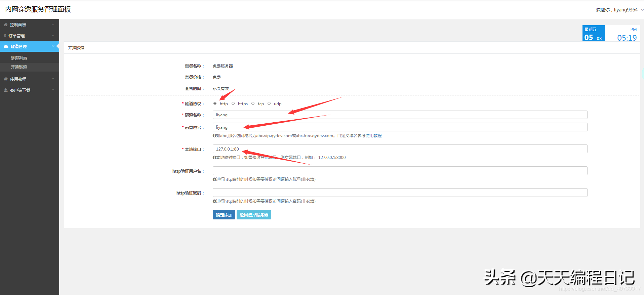The width and height of the screenshot is (644, 295).
Task: Click the 内网穿透服务管理面板 page title
Action: click(38, 9)
